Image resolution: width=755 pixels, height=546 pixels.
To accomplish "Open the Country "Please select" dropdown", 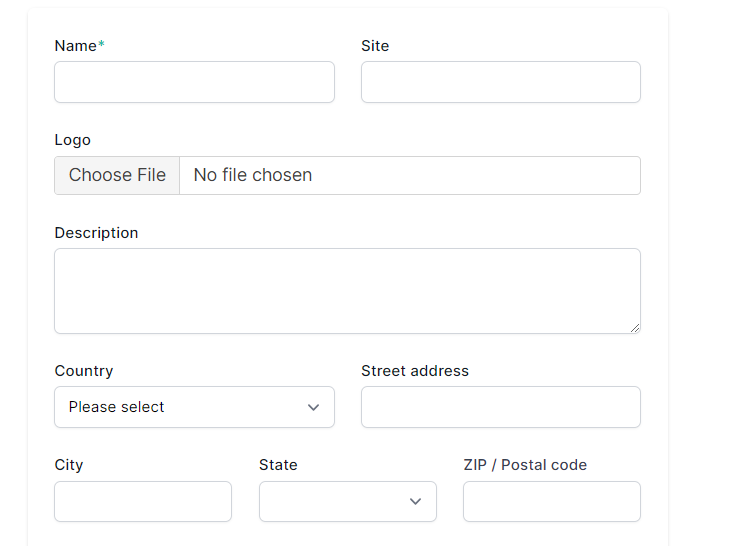I will [x=194, y=407].
